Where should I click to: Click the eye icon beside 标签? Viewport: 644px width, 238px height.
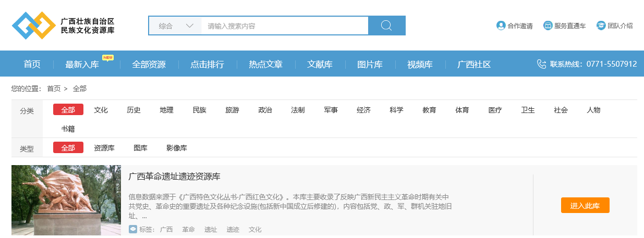point(133,229)
